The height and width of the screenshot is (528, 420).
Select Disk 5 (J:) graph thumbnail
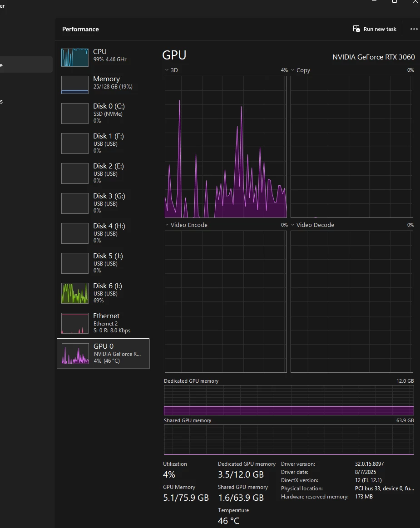tap(75, 263)
